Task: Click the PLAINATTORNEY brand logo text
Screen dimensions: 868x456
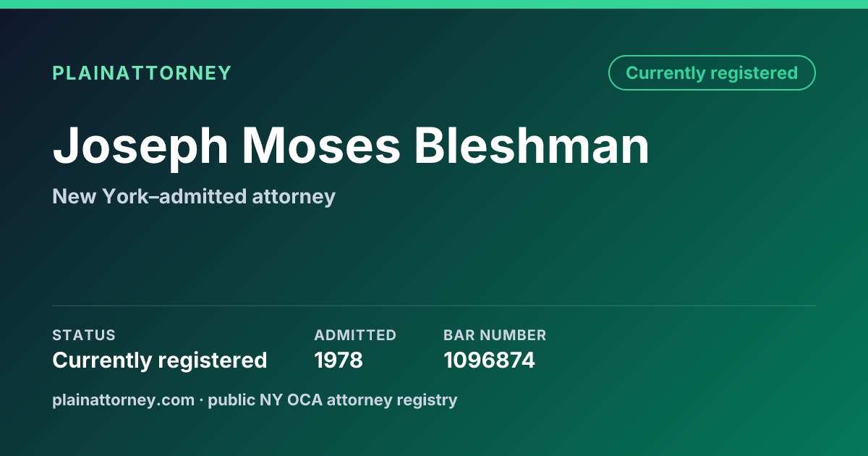Action: tap(142, 73)
